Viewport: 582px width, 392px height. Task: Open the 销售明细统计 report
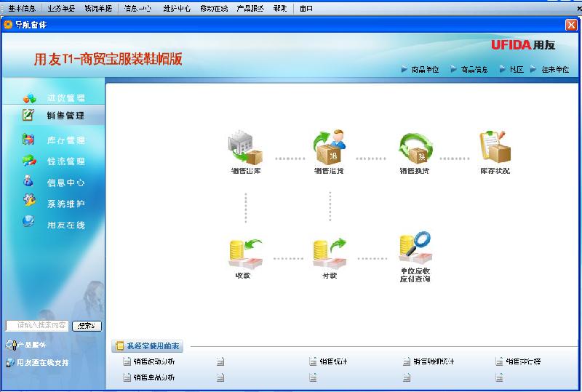434,361
